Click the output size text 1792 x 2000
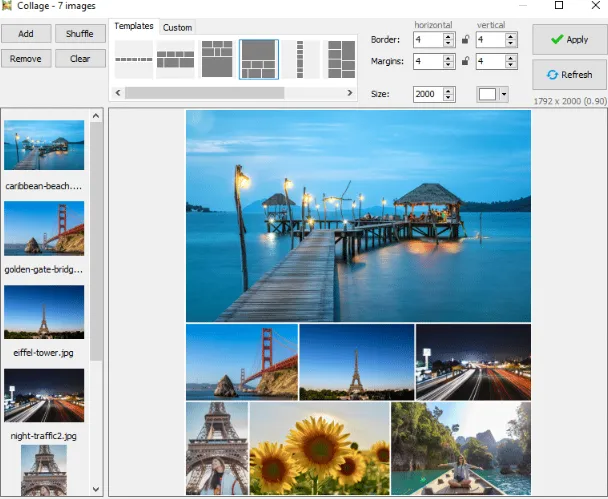The width and height of the screenshot is (608, 499). click(570, 101)
